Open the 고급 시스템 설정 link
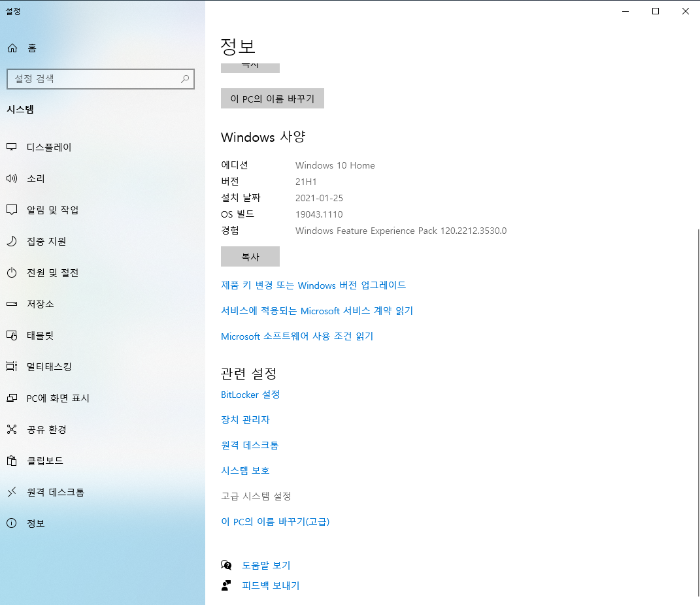 tap(256, 496)
